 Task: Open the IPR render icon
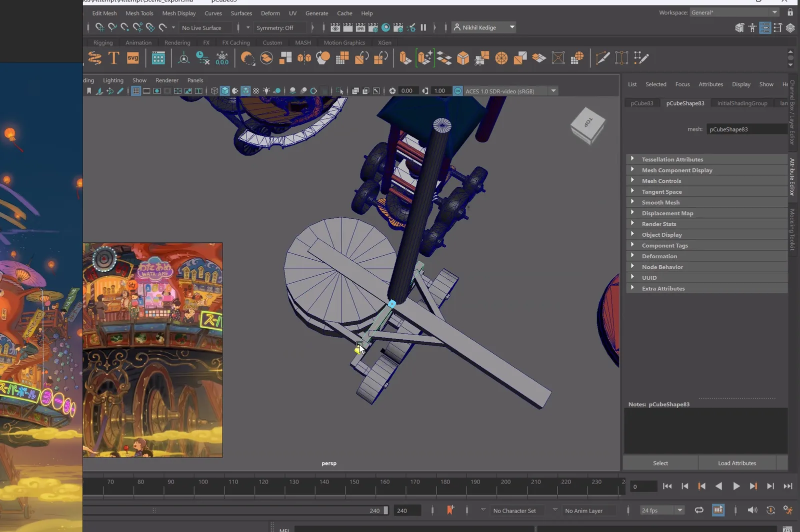pos(360,27)
